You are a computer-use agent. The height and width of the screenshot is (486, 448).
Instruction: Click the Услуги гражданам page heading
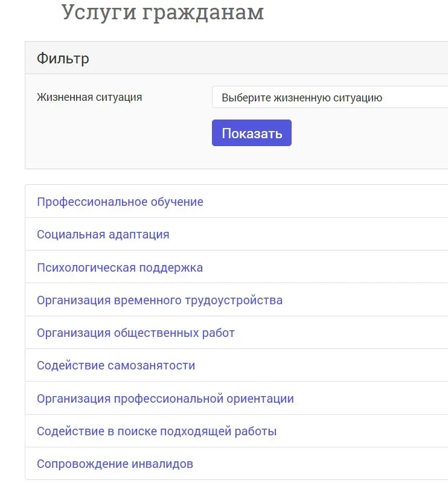(x=162, y=12)
